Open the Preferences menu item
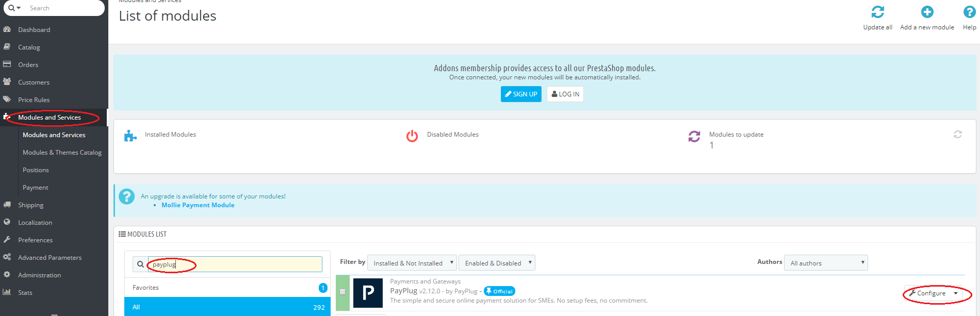The image size is (980, 316). click(35, 240)
